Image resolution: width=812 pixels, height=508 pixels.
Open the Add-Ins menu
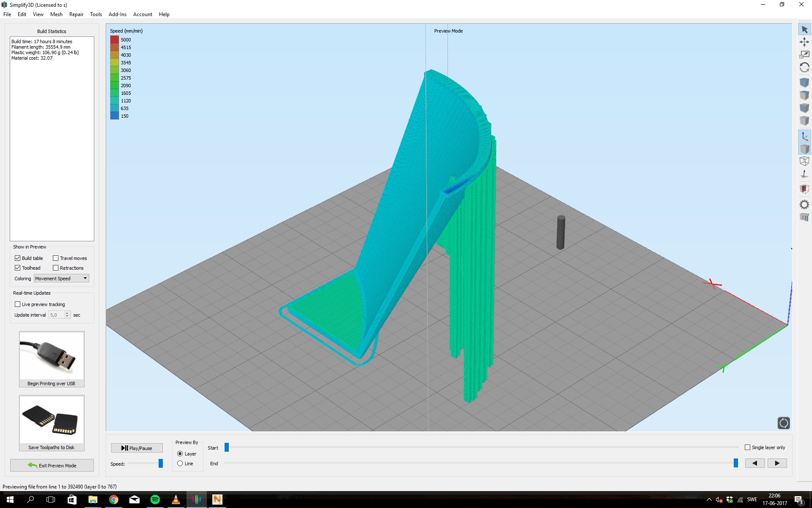click(117, 14)
